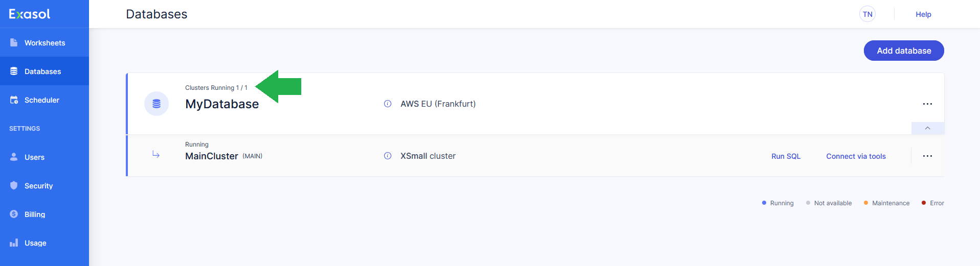Click the Exasol logo
This screenshot has width=980, height=266.
[30, 14]
